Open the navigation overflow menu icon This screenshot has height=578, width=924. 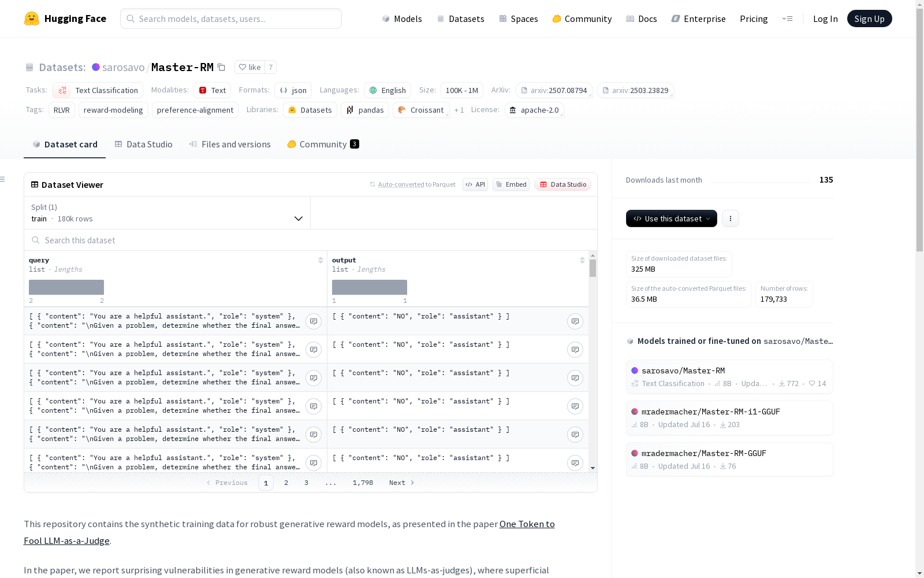(x=787, y=18)
